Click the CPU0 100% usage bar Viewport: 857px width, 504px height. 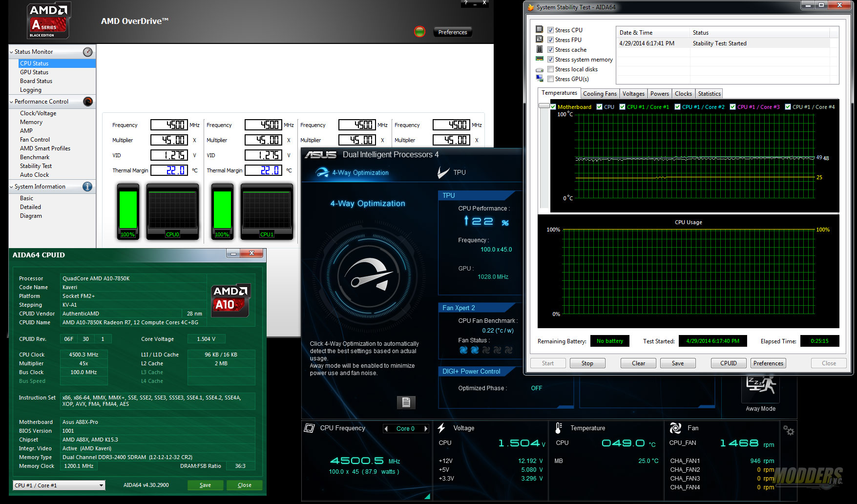click(x=128, y=211)
